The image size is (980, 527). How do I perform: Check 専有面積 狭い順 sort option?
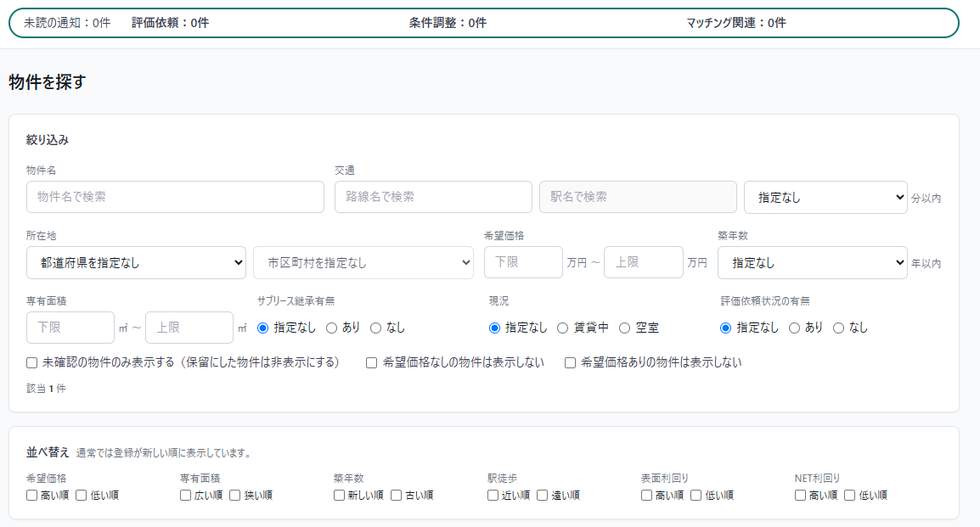pyautogui.click(x=235, y=495)
